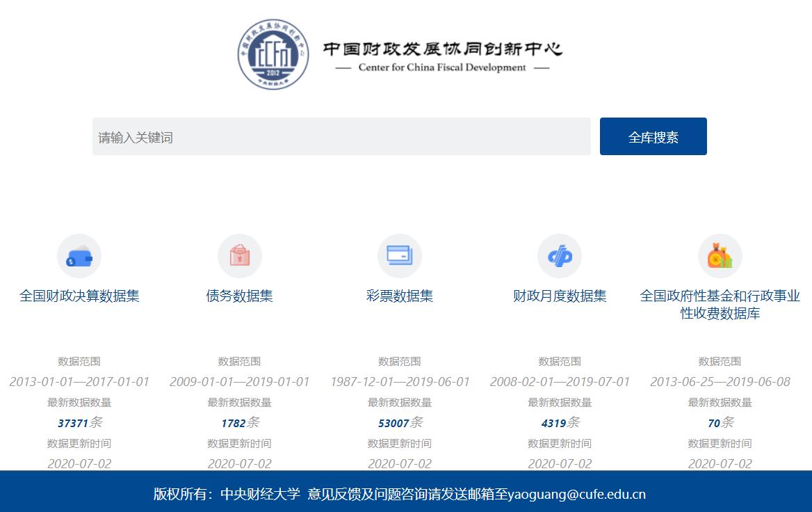Click update date 2020-07-02 under 债务数据集

(239, 464)
